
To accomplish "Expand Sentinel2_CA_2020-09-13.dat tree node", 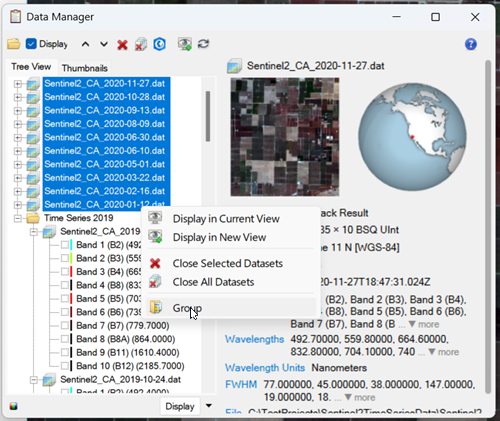I will (x=18, y=111).
